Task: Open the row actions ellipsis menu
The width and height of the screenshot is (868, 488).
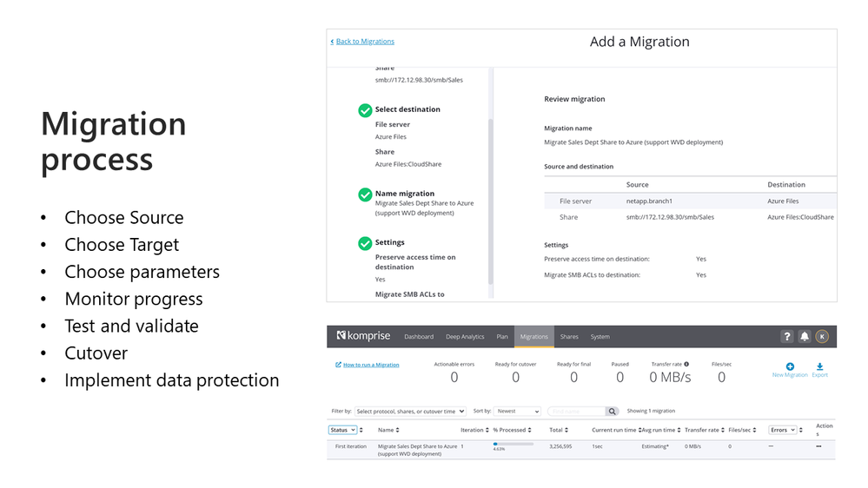Action: [x=818, y=446]
